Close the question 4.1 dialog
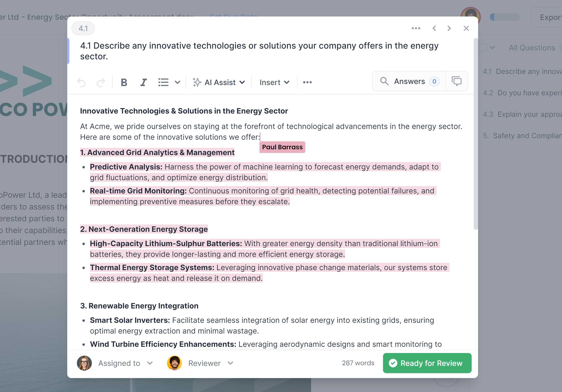 [466, 28]
